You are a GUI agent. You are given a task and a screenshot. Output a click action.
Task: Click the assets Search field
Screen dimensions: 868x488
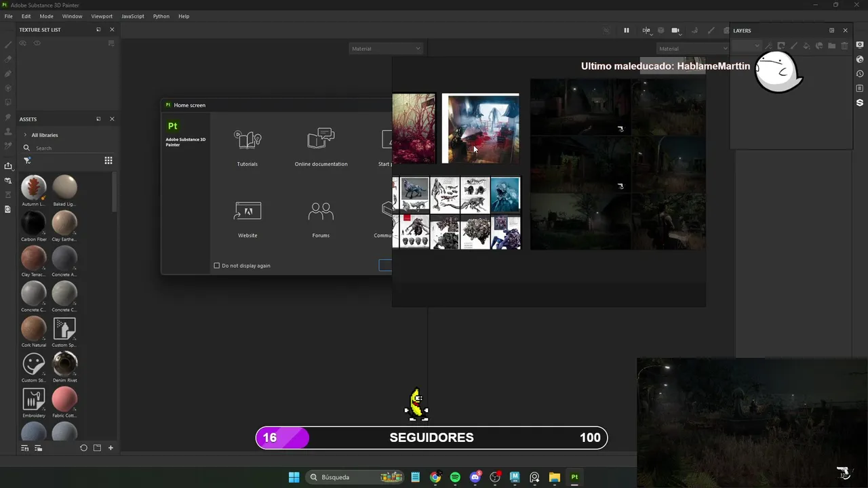(68, 148)
